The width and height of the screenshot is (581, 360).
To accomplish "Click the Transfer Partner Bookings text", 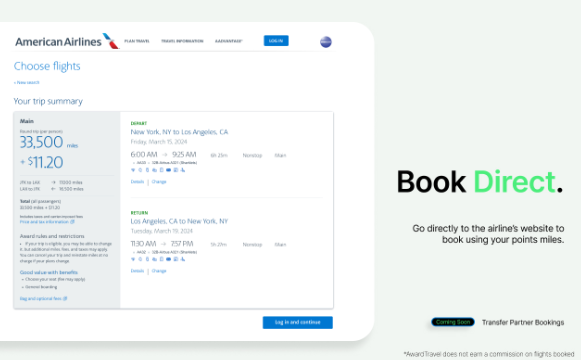I will coord(523,322).
